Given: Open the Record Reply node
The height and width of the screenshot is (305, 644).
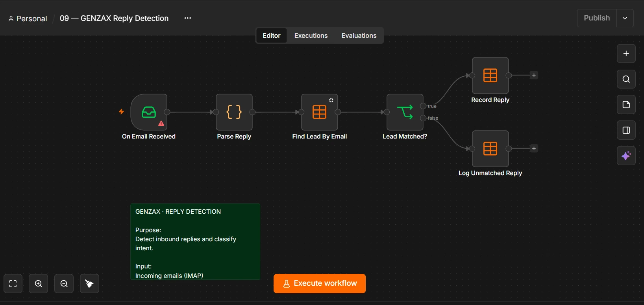Looking at the screenshot, I should tap(490, 76).
